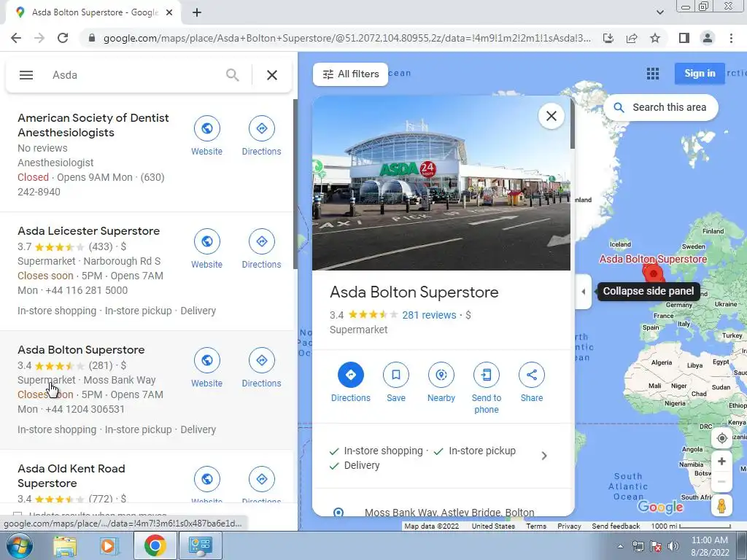The width and height of the screenshot is (747, 560).
Task: Get Directions to Asda Old Kent Road Superstore
Action: coord(262,485)
